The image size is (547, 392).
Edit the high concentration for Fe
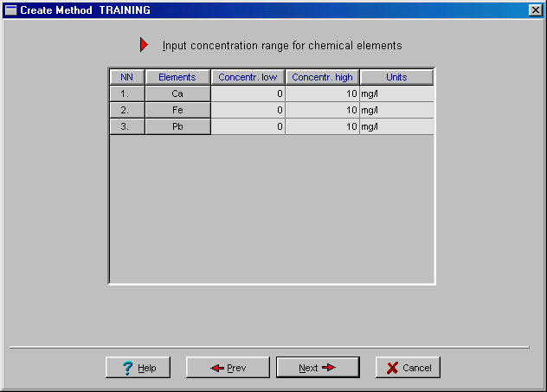click(x=322, y=110)
